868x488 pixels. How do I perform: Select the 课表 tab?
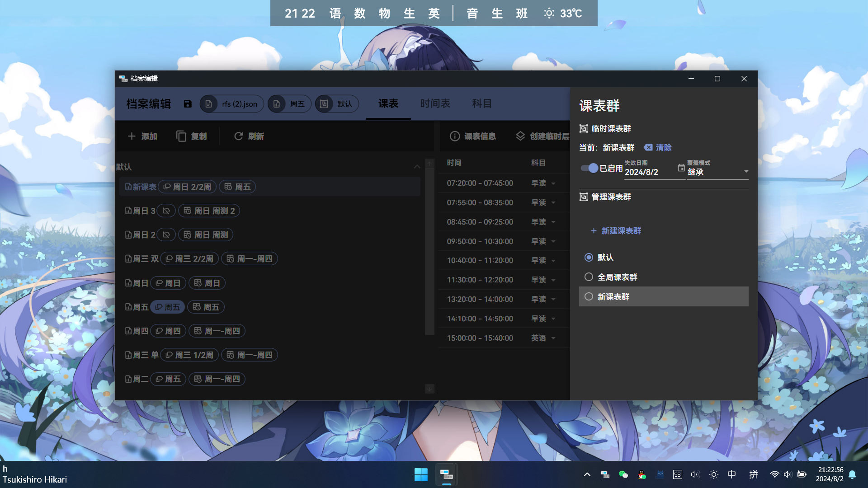388,103
